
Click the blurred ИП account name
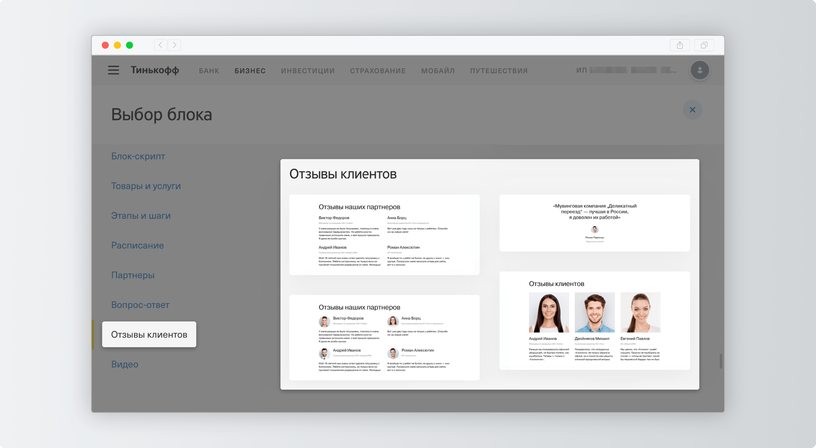pos(626,70)
